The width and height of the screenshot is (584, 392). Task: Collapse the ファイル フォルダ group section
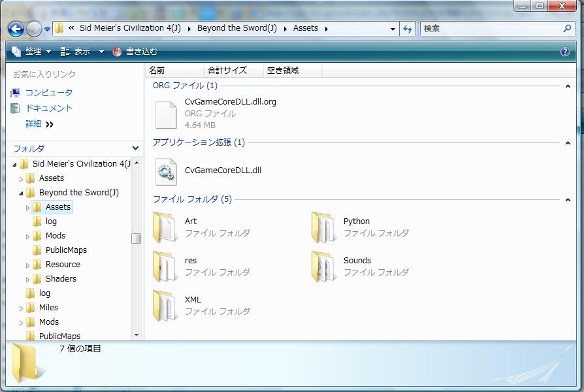click(568, 200)
